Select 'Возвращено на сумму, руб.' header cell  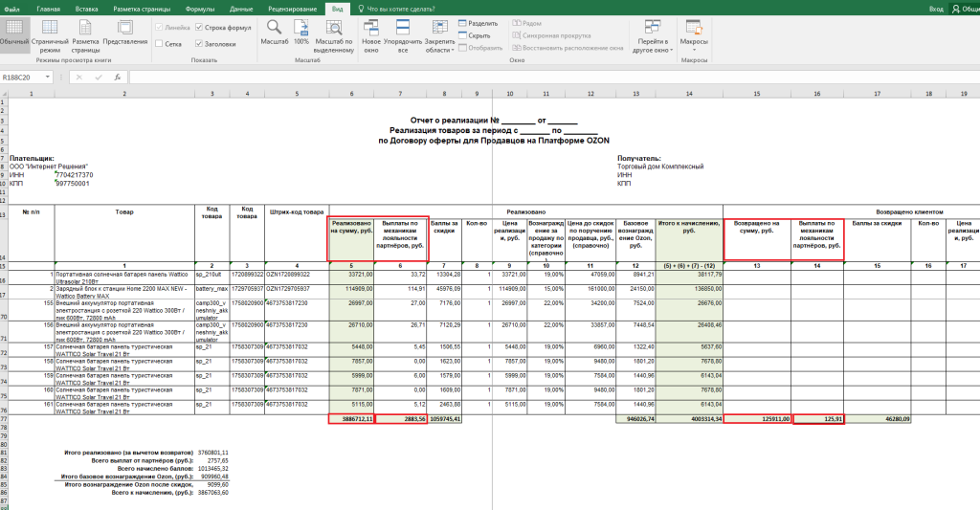tap(758, 239)
